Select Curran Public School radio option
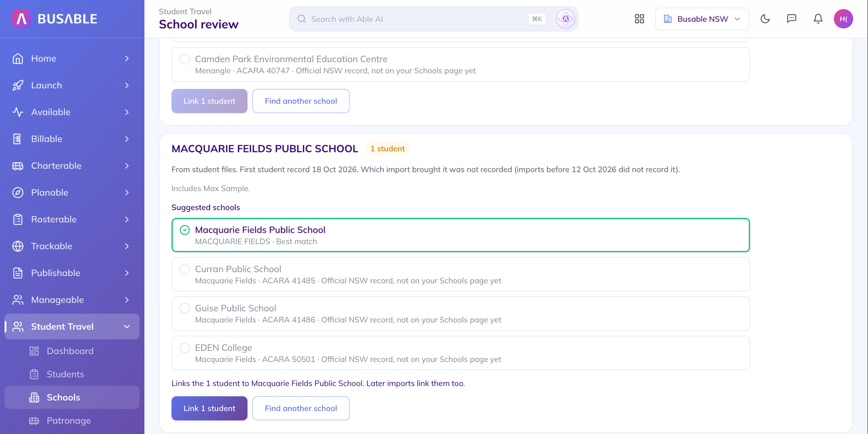Image resolution: width=868 pixels, height=434 pixels. (x=185, y=269)
